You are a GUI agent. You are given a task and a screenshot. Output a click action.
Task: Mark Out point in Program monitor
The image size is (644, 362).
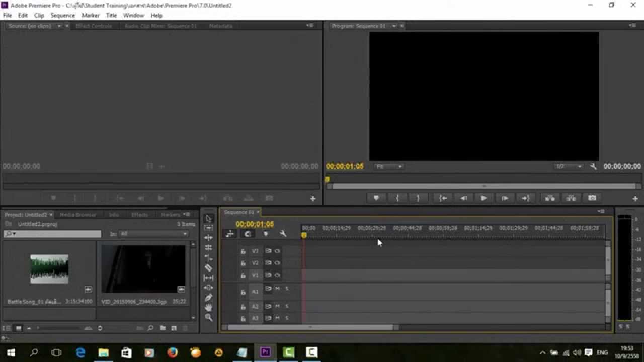pyautogui.click(x=418, y=198)
